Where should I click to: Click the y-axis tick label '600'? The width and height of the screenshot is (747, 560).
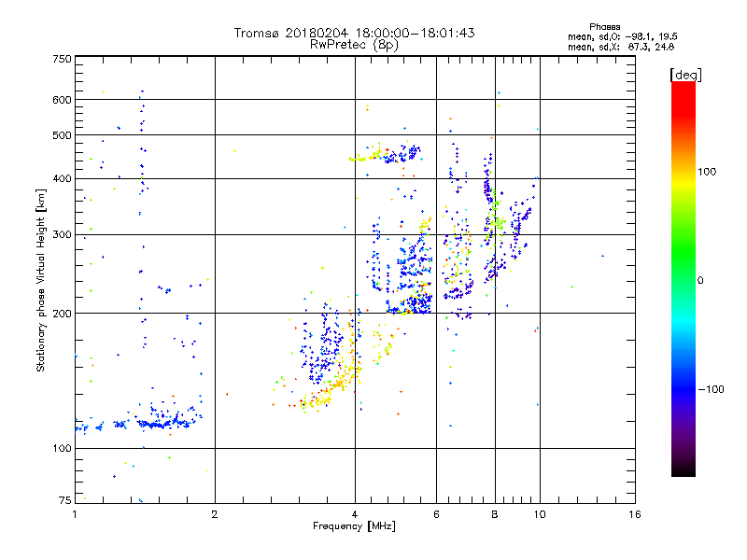coord(62,100)
